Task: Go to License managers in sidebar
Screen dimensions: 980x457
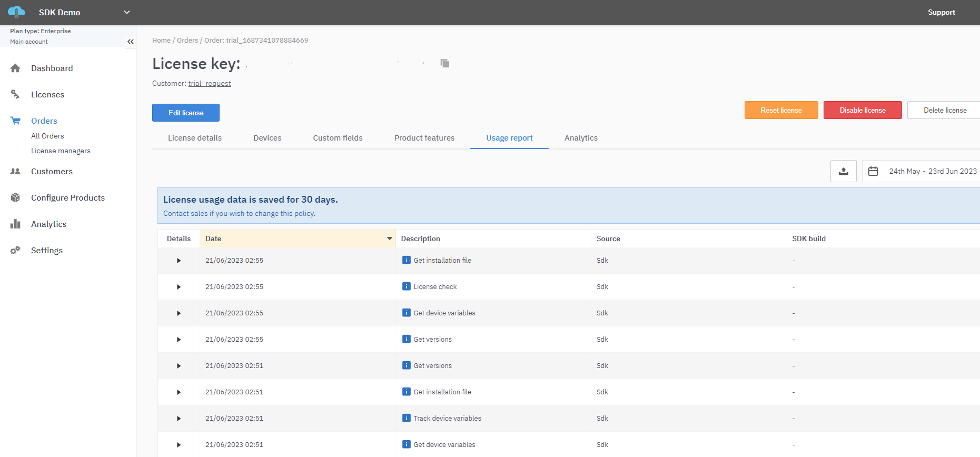Action: point(61,151)
